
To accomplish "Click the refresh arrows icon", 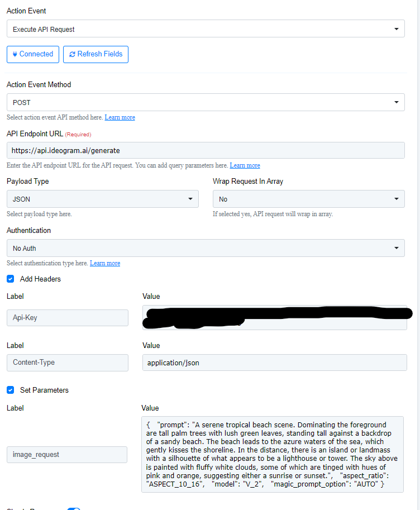I will (x=72, y=54).
